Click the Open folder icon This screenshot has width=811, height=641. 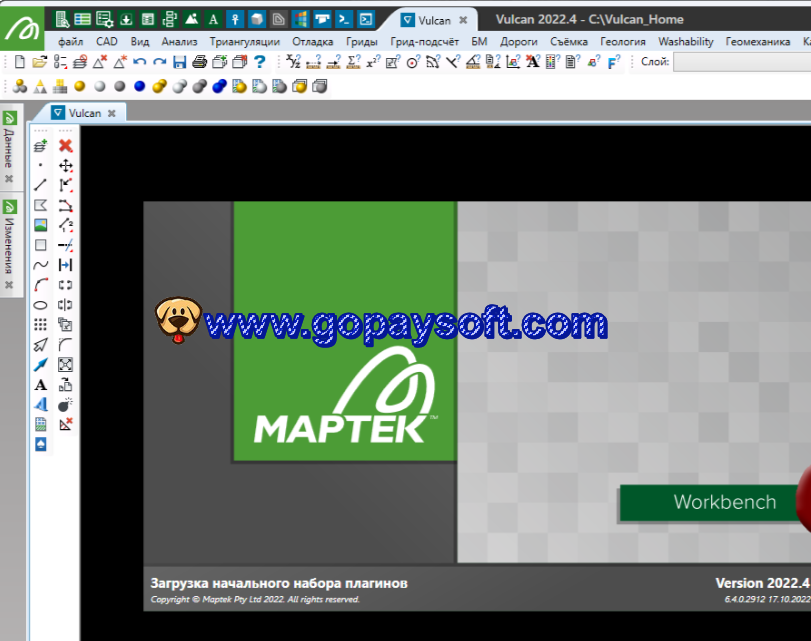click(x=39, y=62)
